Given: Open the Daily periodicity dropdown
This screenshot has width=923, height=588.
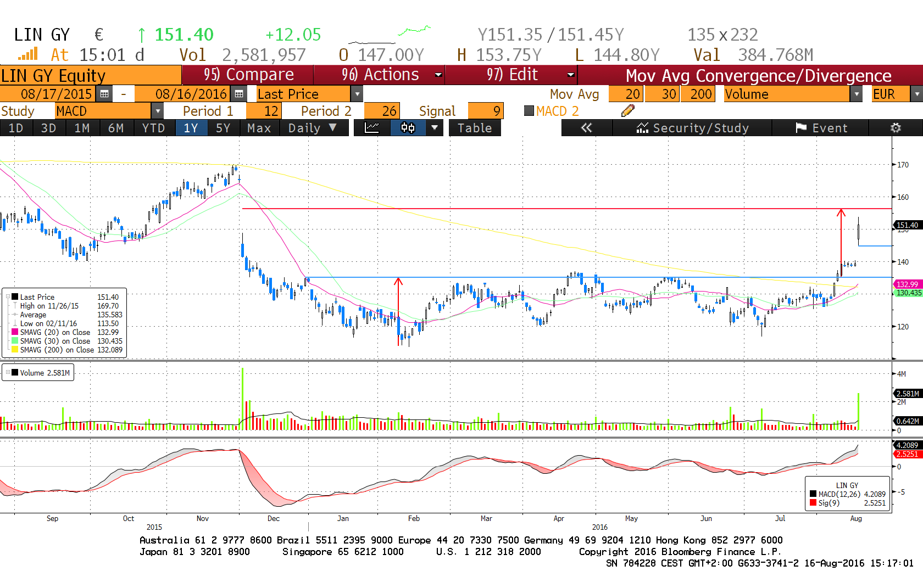Looking at the screenshot, I should point(314,128).
